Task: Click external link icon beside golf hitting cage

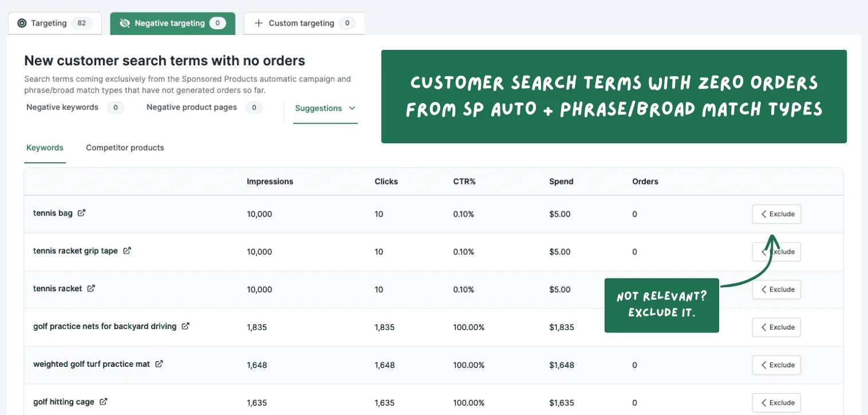Action: click(x=104, y=402)
